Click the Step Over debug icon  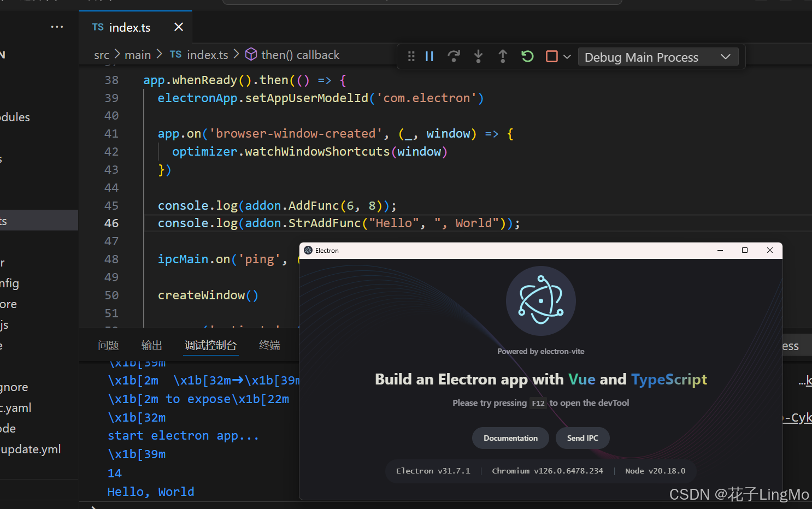tap(454, 56)
